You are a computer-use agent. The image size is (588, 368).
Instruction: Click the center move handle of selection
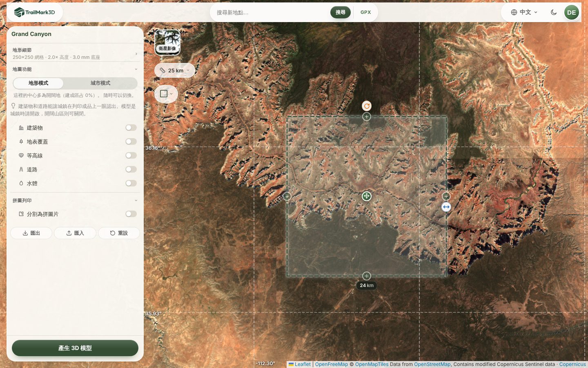point(367,196)
